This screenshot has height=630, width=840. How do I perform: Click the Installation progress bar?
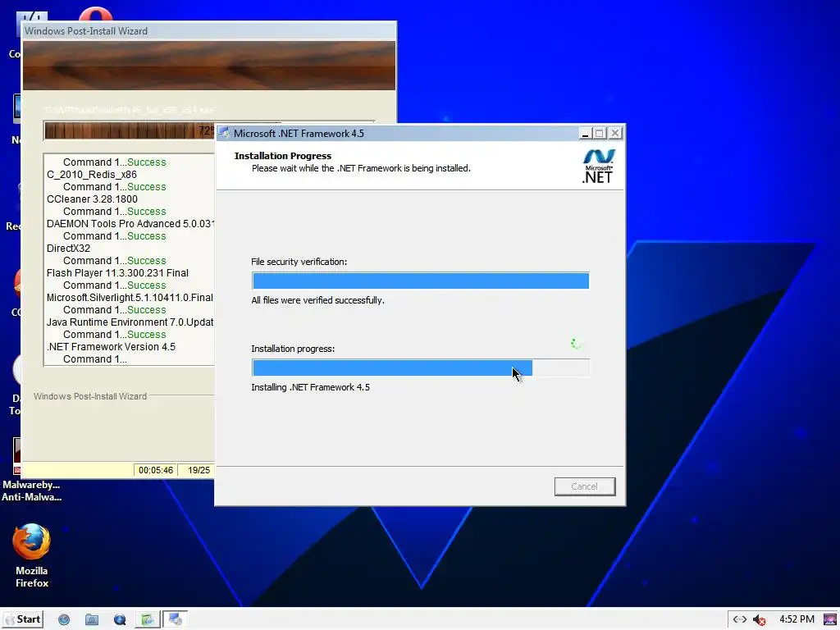[421, 367]
